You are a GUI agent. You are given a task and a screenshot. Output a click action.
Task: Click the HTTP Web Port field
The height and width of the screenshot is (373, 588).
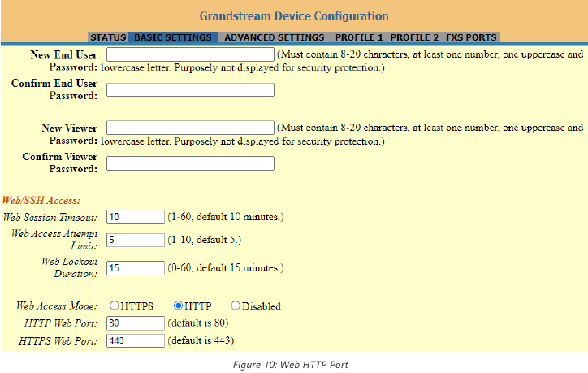(136, 323)
